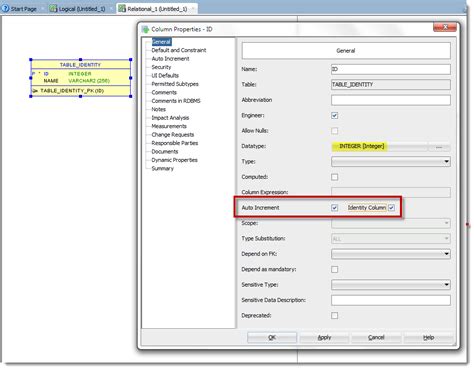Select TABLE_IDENTITY table header in diagram
Screen dimensions: 474x370
tap(80, 65)
